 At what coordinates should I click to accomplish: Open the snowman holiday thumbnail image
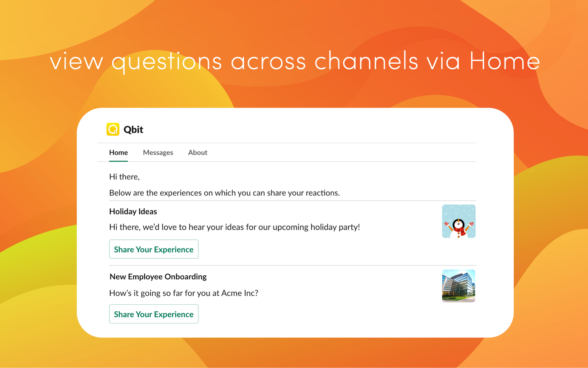click(458, 221)
